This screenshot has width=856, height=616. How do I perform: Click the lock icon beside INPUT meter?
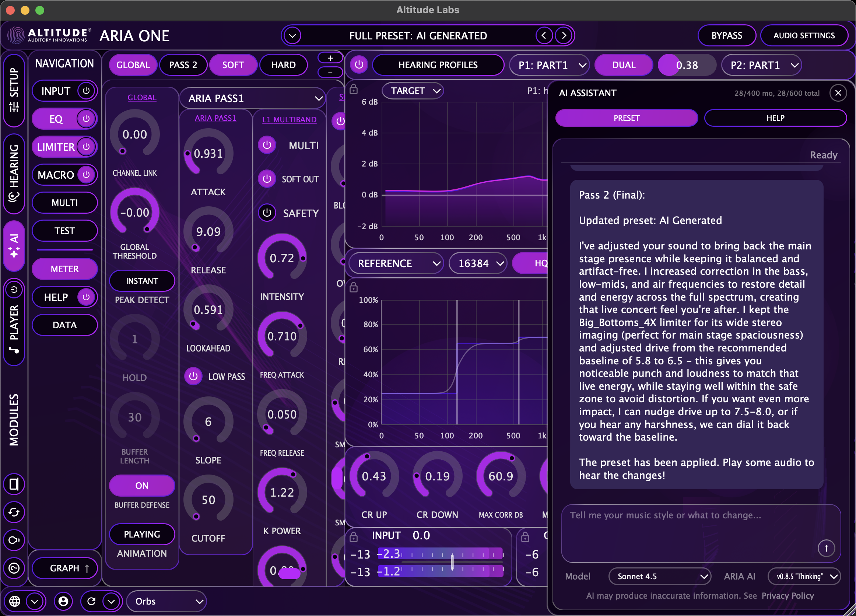coord(354,536)
